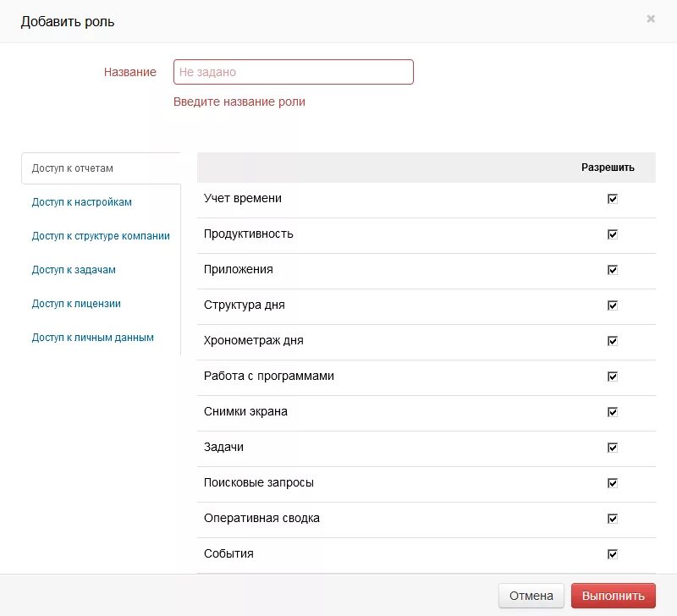
Task: Toggle the Хронометраж дня checkbox
Action: (x=612, y=341)
